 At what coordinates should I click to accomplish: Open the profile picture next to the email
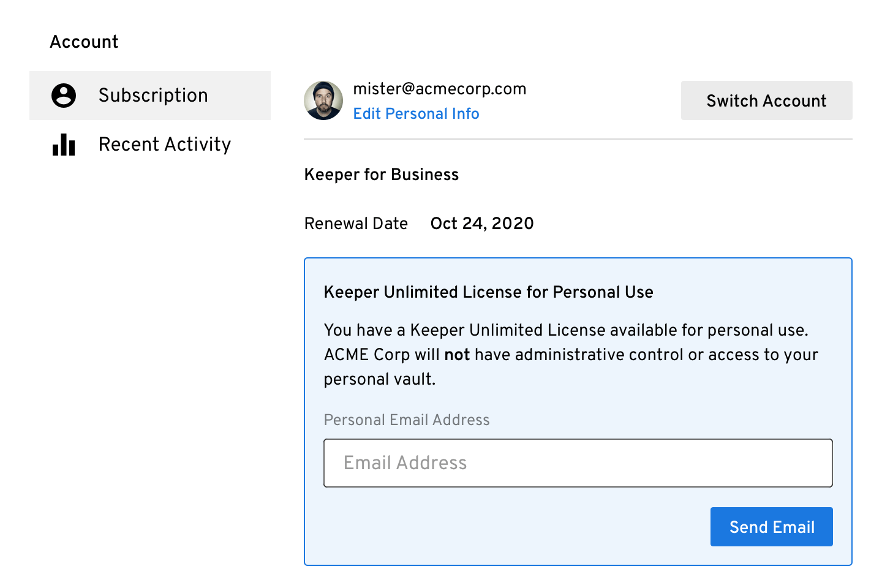(323, 100)
